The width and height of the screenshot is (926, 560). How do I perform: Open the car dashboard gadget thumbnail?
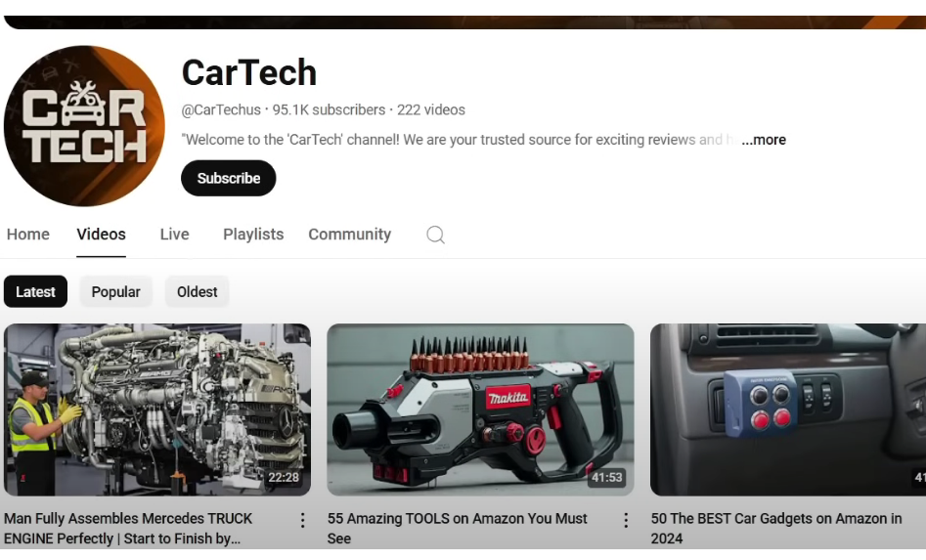point(787,409)
